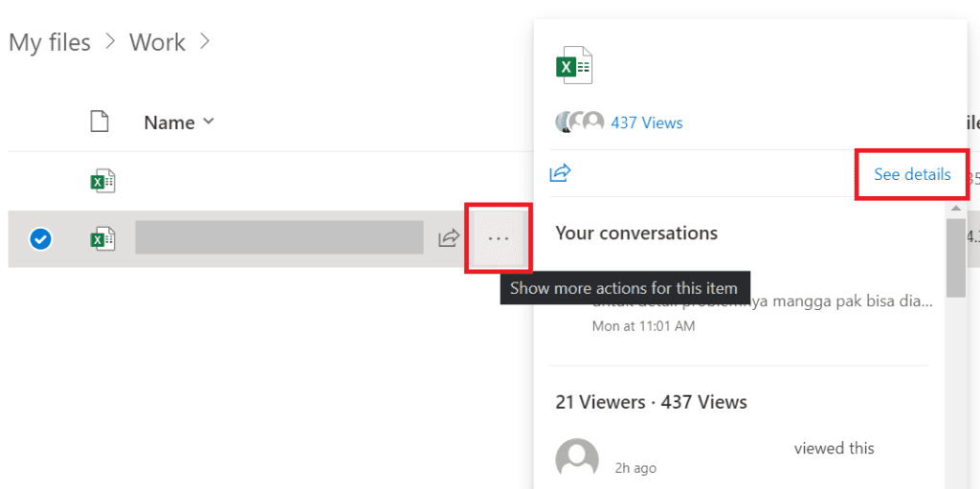The image size is (980, 489).
Task: Click the share icon in the selected file row
Action: [x=448, y=239]
